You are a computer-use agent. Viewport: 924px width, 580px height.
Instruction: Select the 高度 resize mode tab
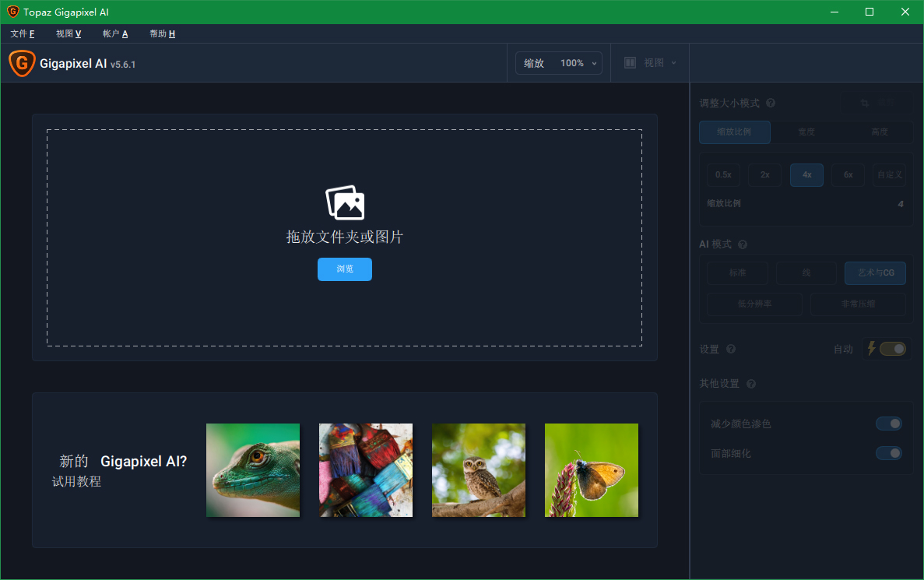pyautogui.click(x=879, y=132)
